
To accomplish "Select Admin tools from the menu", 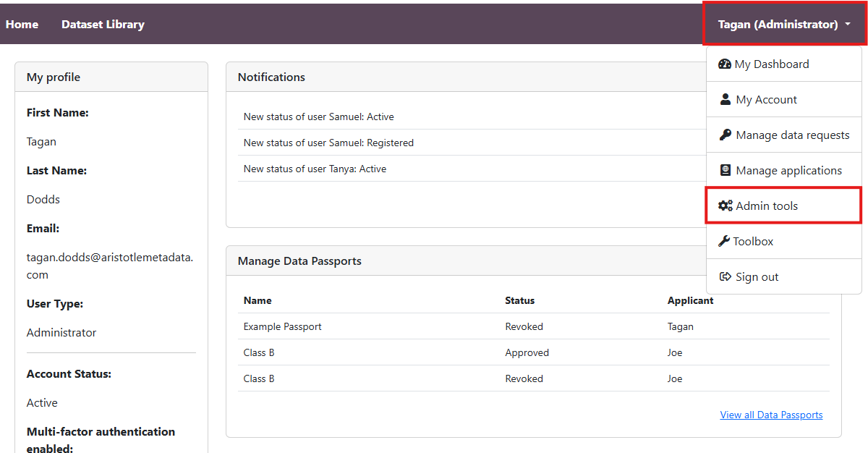I will 767,206.
